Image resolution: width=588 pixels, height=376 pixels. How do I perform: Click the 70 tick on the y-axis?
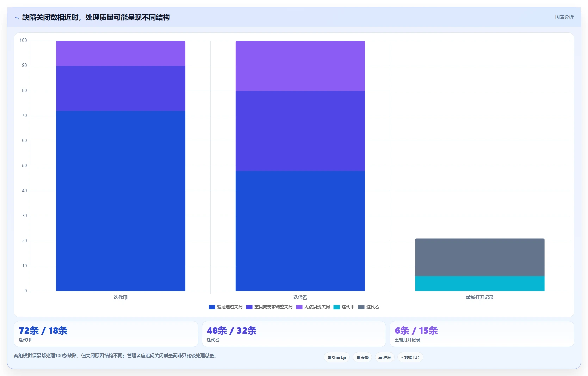[x=24, y=116]
